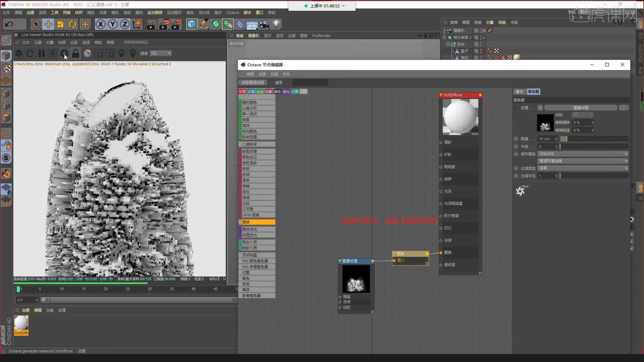Collapse the OctDiffuse node triangle
Viewport: 644px width, 362px height.
(x=441, y=95)
